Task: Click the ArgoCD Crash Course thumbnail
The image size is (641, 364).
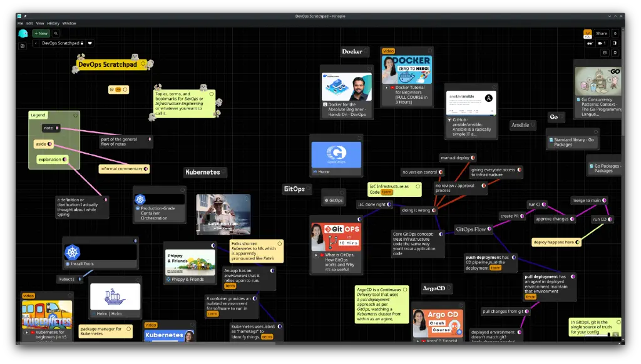Action: [438, 323]
